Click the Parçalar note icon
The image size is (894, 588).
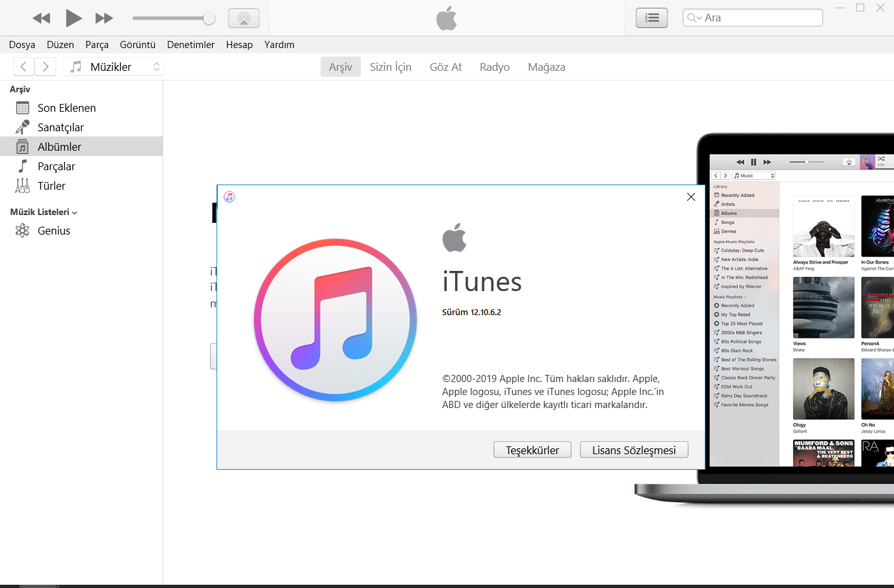[23, 166]
